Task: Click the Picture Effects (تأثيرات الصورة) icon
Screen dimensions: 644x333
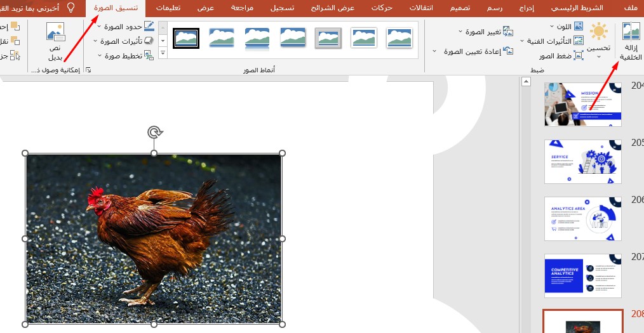Action: tap(149, 41)
